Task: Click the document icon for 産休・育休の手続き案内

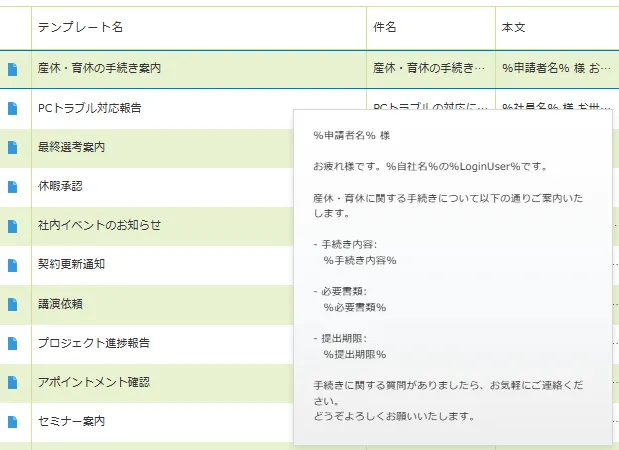Action: point(13,69)
